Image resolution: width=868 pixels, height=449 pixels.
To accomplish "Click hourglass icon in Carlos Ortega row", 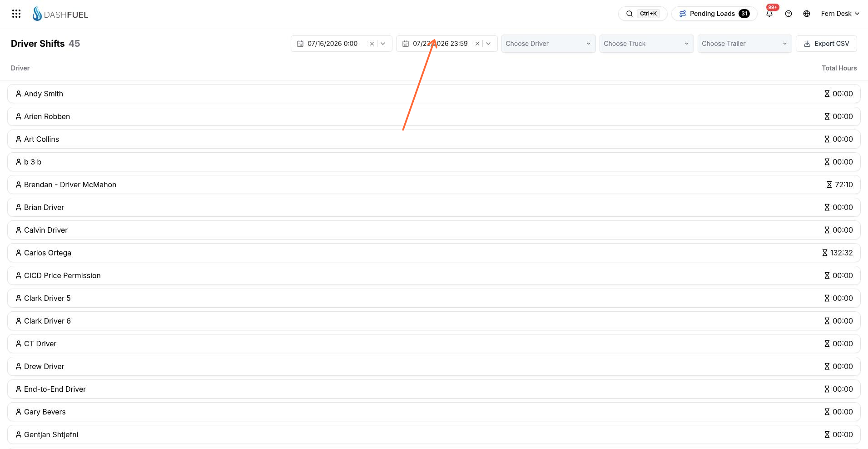I will pyautogui.click(x=825, y=253).
